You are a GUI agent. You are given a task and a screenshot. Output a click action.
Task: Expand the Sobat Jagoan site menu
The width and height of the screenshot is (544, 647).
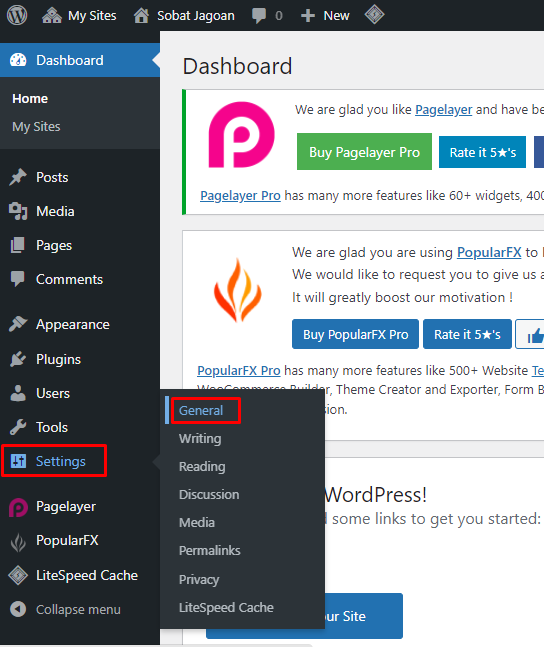point(184,16)
